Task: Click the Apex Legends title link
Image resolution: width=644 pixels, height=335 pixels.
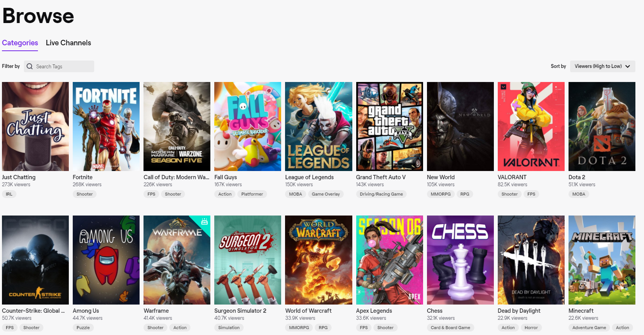Action: (374, 311)
